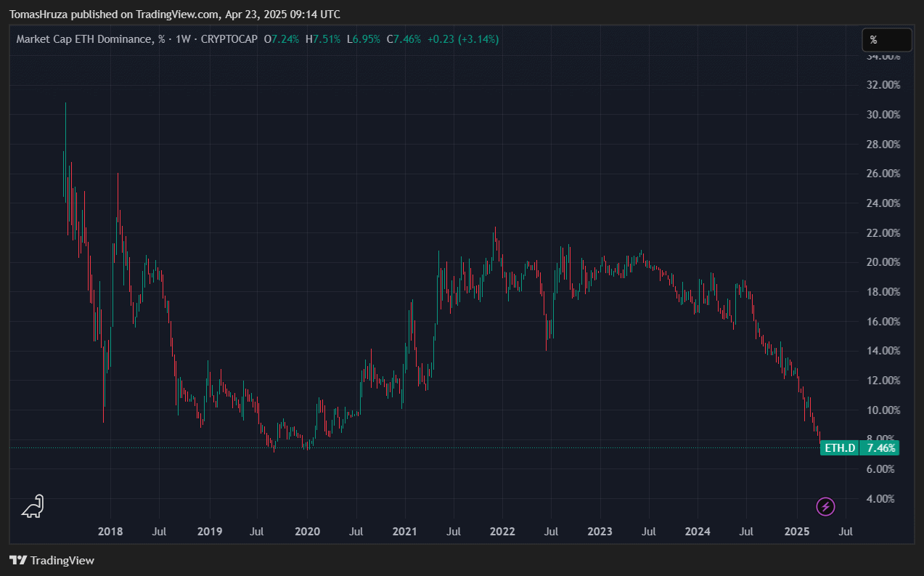This screenshot has width=924, height=576.
Task: Click the 7.46% current value label
Action: (880, 448)
